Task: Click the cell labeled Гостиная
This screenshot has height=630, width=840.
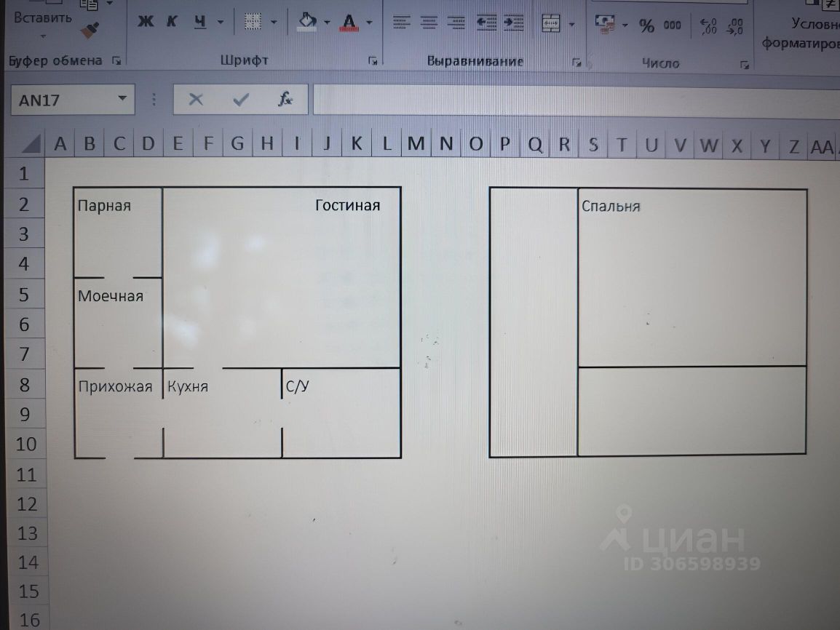Action: click(348, 205)
